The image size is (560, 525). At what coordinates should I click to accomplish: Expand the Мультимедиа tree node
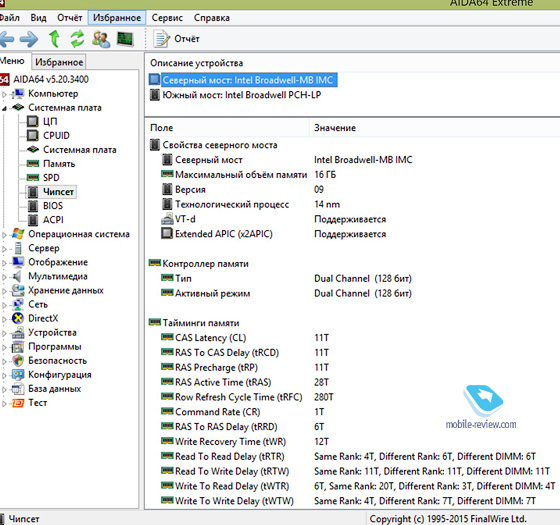click(x=4, y=277)
